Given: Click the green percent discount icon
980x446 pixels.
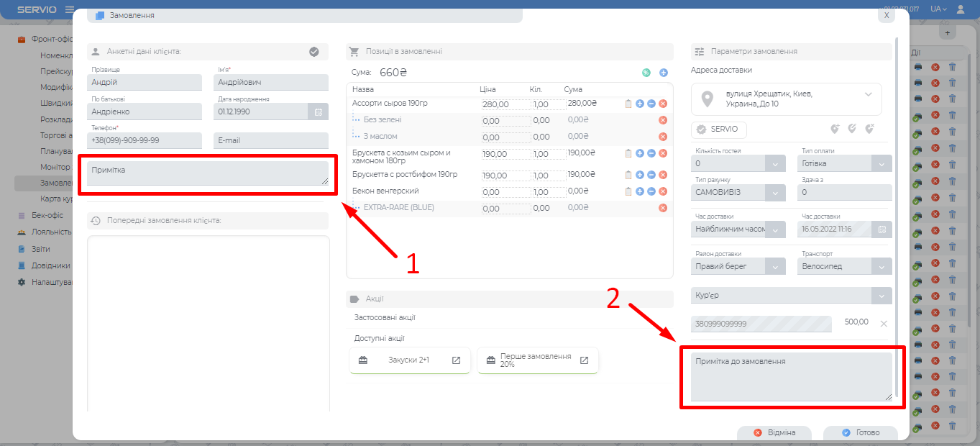Looking at the screenshot, I should [646, 73].
